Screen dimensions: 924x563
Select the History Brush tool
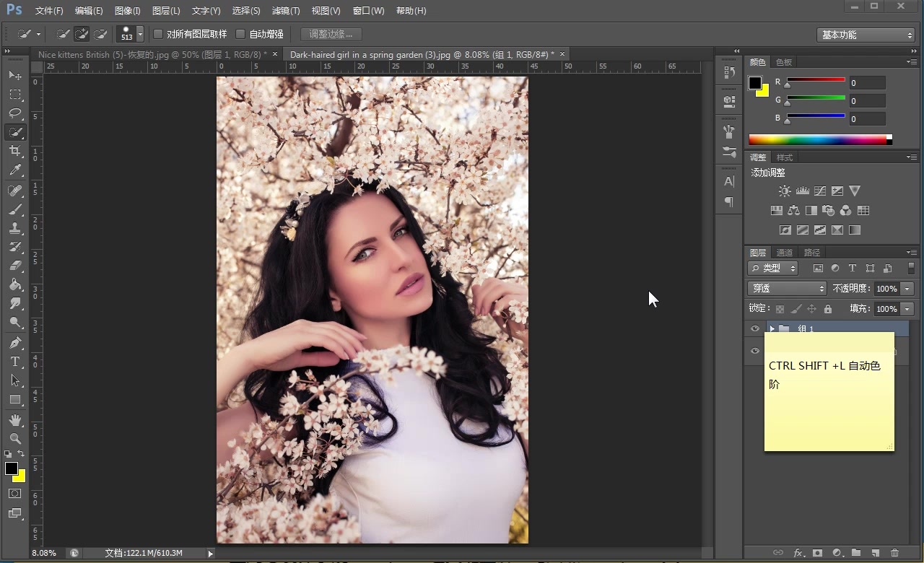click(x=15, y=247)
